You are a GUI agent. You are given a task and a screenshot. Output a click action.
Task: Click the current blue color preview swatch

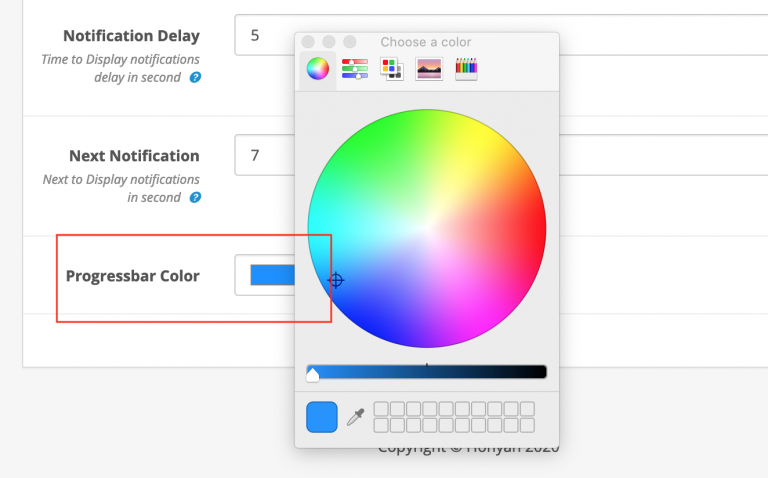pyautogui.click(x=322, y=417)
